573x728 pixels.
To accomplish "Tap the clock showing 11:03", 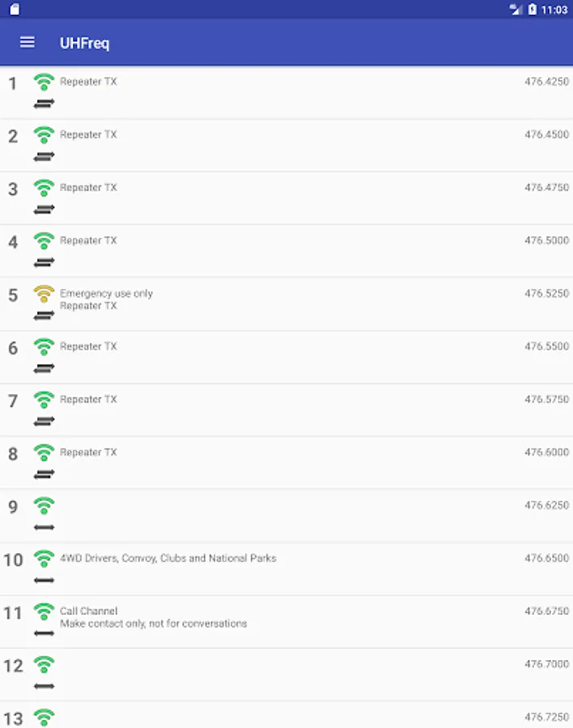I will tap(554, 10).
